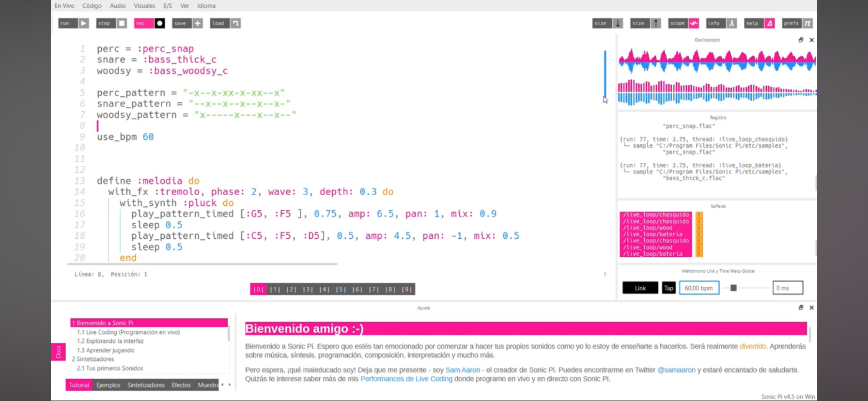Open '1.2 Explorando la interfaz' entry

pyautogui.click(x=110, y=341)
